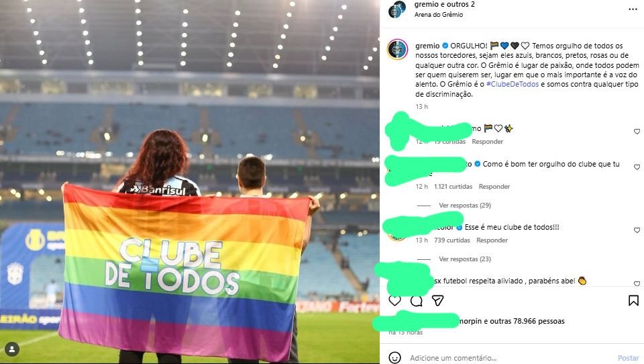Screen dimensions: 644x364
Task: Open the emoji picker smiley icon
Action: pyautogui.click(x=394, y=358)
